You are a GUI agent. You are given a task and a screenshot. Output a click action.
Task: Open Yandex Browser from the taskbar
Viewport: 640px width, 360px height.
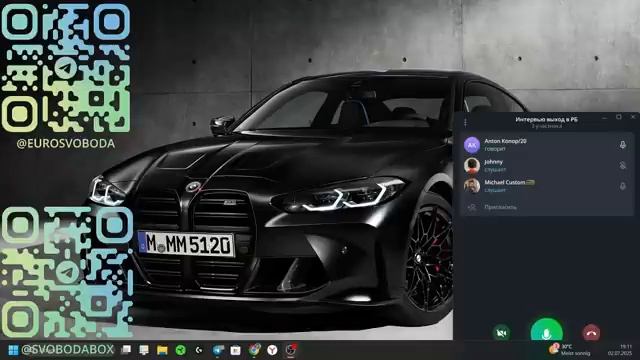[x=272, y=350]
